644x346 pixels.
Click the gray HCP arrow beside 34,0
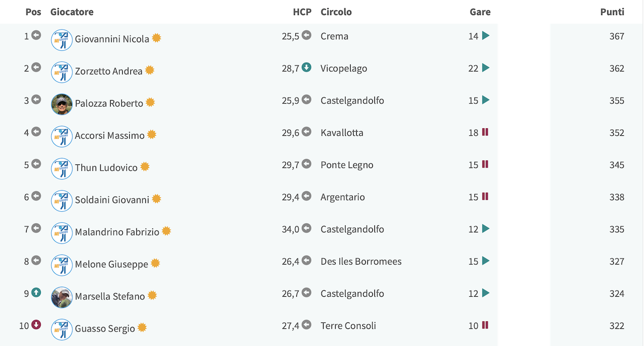click(x=306, y=228)
